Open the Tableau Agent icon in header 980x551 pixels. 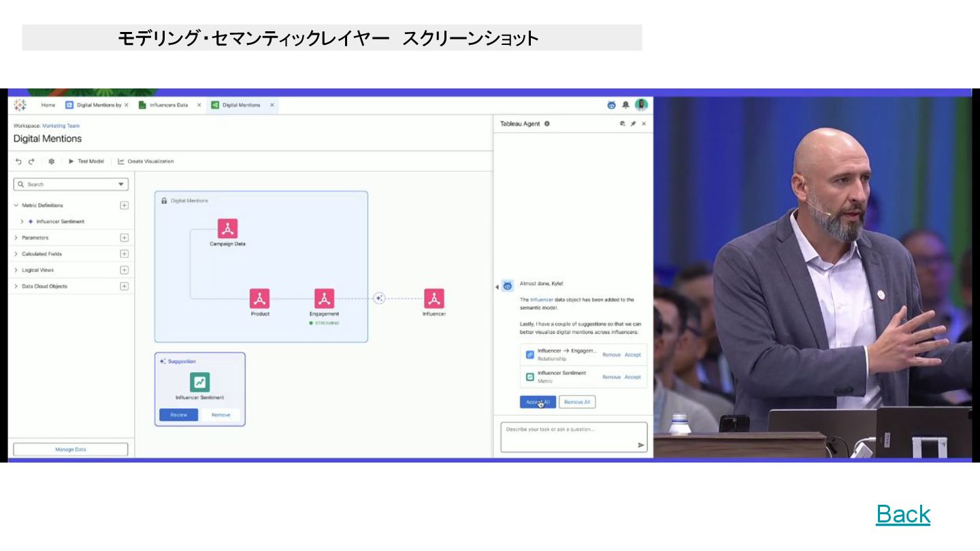(611, 105)
